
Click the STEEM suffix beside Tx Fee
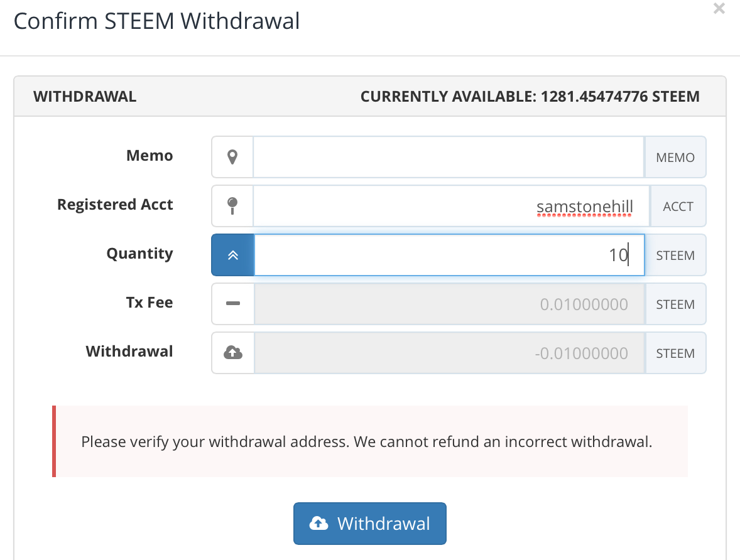click(675, 304)
